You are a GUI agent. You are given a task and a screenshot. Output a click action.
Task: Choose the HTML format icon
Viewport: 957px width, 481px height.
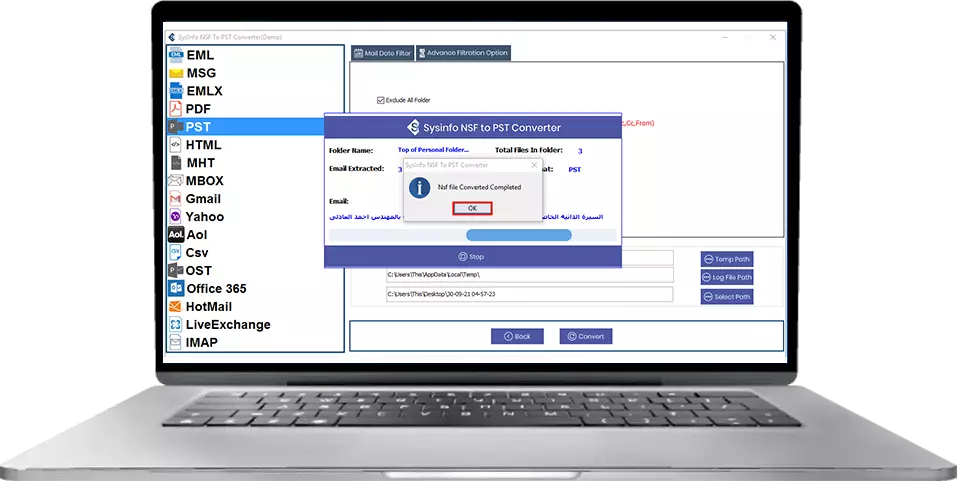tap(176, 145)
